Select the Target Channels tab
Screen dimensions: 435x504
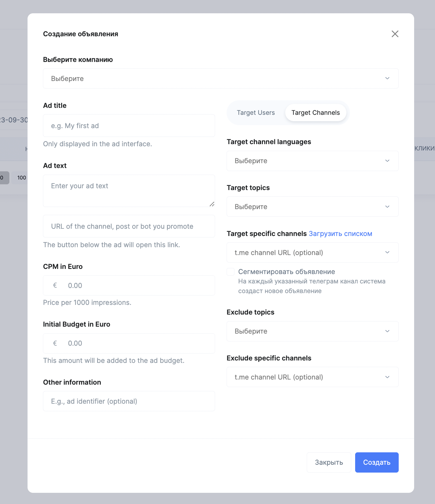coord(316,113)
